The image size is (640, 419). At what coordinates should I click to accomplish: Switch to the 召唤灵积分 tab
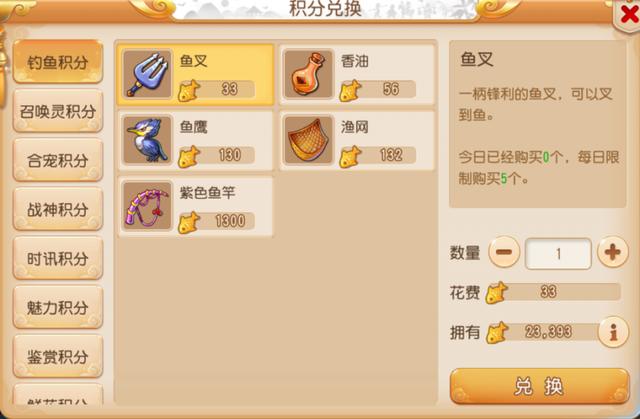coord(58,111)
